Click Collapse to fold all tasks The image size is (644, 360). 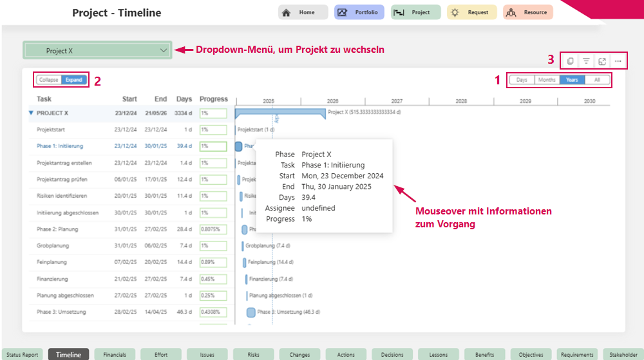(48, 80)
